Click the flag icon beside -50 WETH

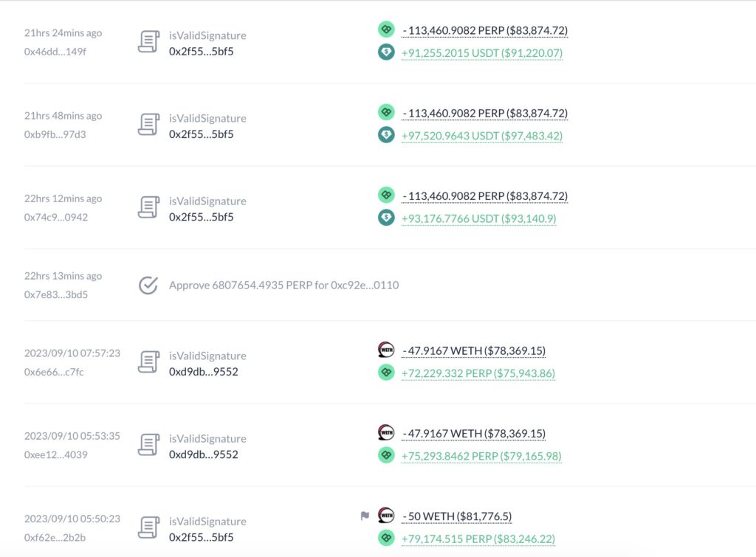(x=365, y=516)
